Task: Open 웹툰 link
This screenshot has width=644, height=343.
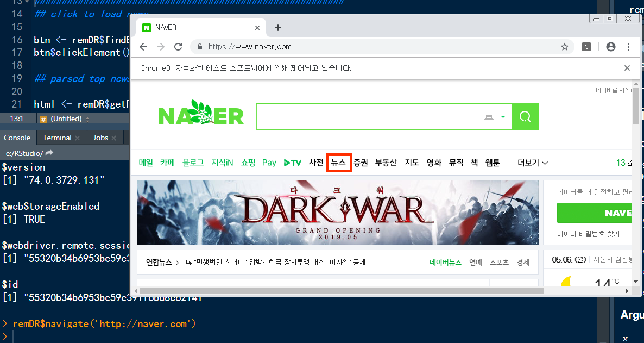Action: (493, 163)
